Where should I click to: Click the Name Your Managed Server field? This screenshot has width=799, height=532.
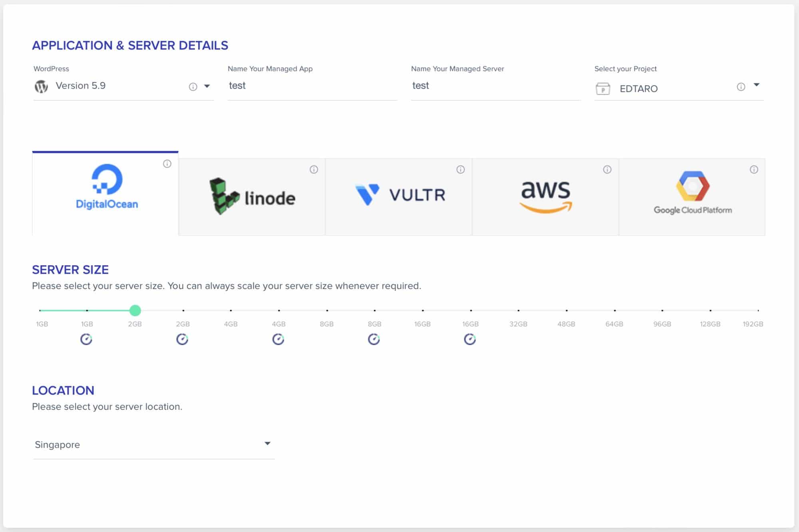(x=496, y=86)
